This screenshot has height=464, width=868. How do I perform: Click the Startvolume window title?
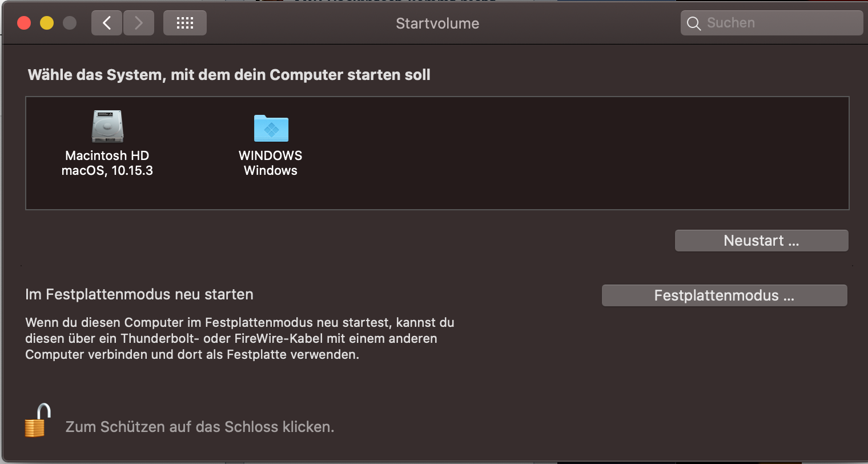tap(437, 23)
